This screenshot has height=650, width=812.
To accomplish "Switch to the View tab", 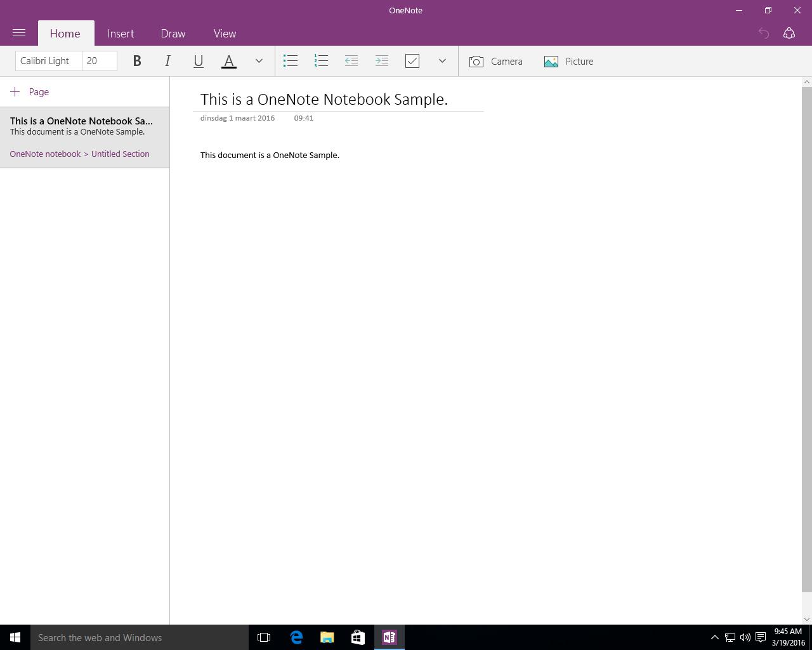I will tap(225, 33).
